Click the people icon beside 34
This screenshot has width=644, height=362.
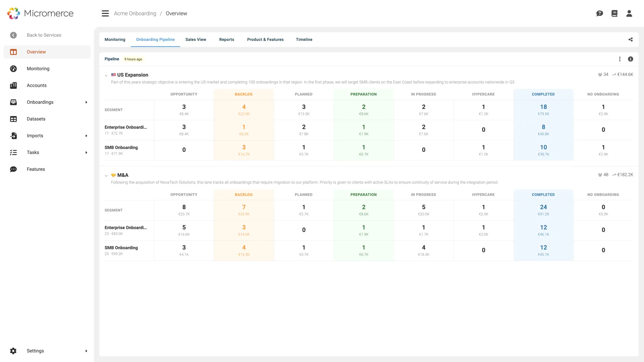point(600,75)
